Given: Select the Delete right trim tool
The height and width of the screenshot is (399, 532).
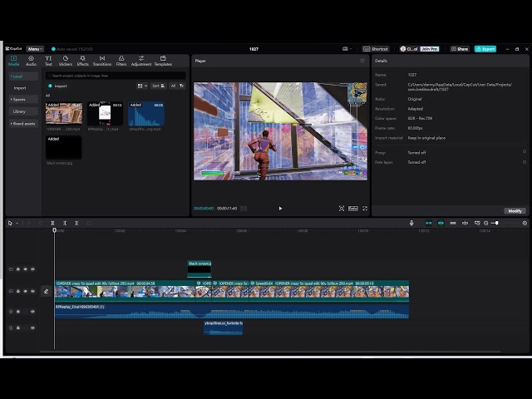Looking at the screenshot, I should (76, 223).
